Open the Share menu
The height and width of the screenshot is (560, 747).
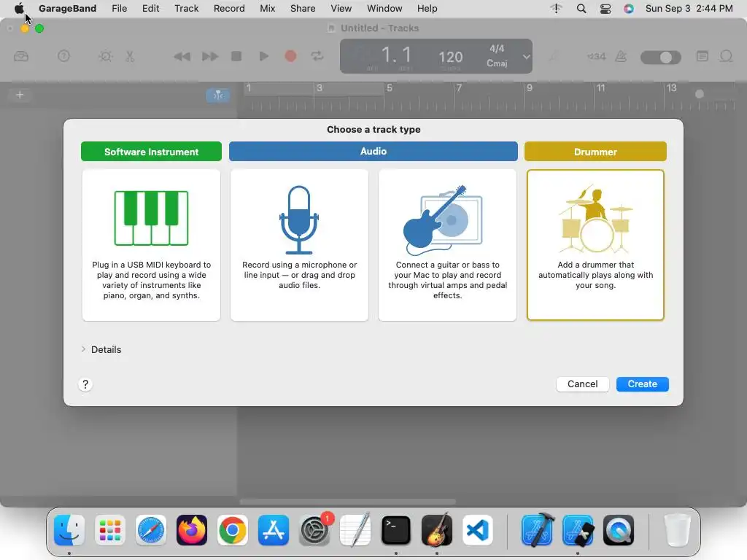(303, 8)
